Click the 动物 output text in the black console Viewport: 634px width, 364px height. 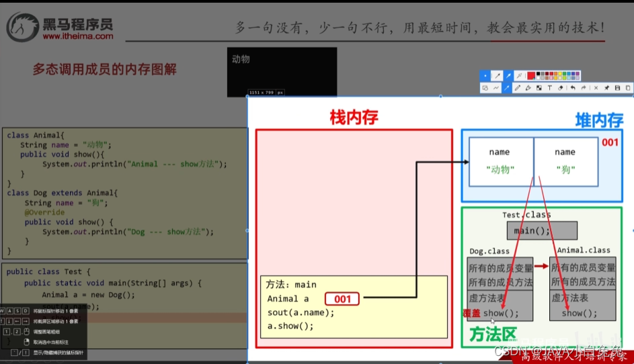click(241, 59)
